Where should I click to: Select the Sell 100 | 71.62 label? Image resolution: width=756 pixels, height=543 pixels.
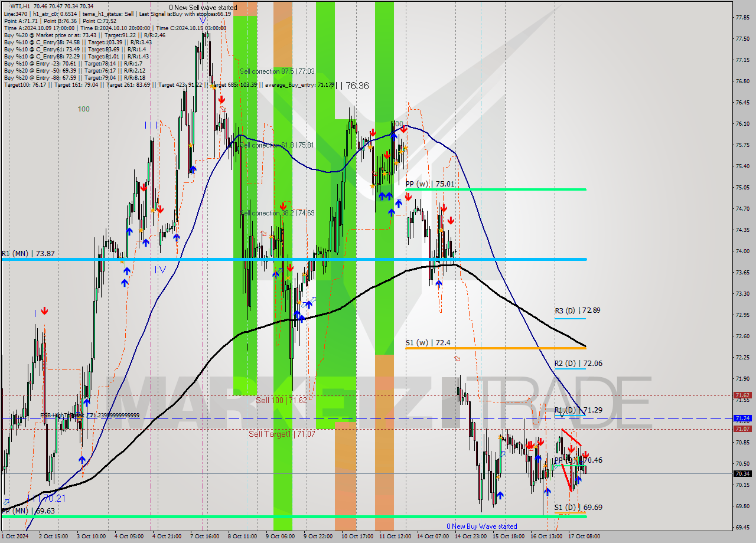coord(281,400)
